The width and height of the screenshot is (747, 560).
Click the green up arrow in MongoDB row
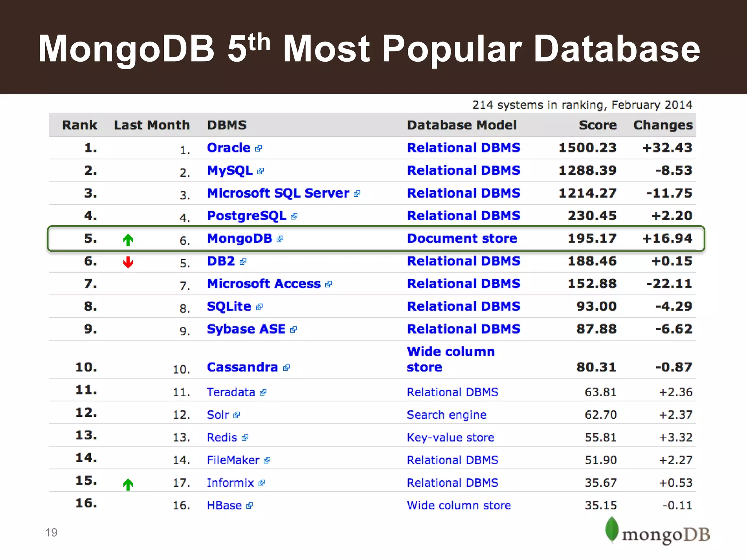coord(128,240)
